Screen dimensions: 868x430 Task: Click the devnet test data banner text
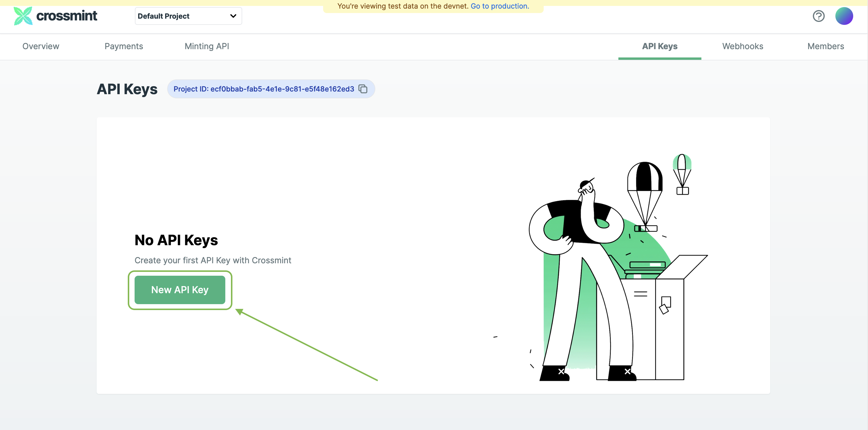(x=403, y=6)
